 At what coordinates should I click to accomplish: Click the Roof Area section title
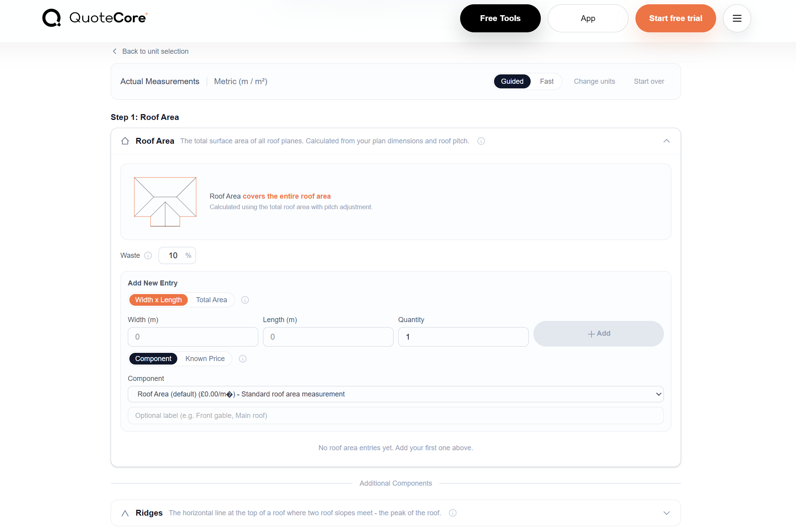[155, 141]
